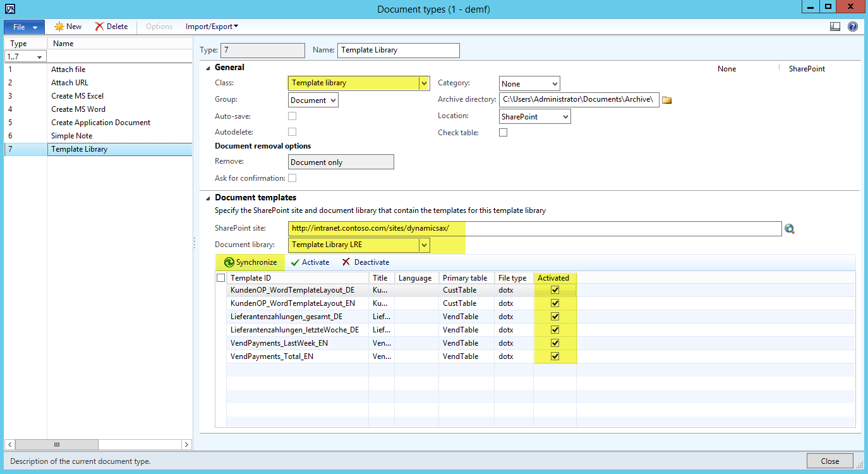The image size is (868, 474).
Task: Open the Document library dropdown
Action: 424,245
